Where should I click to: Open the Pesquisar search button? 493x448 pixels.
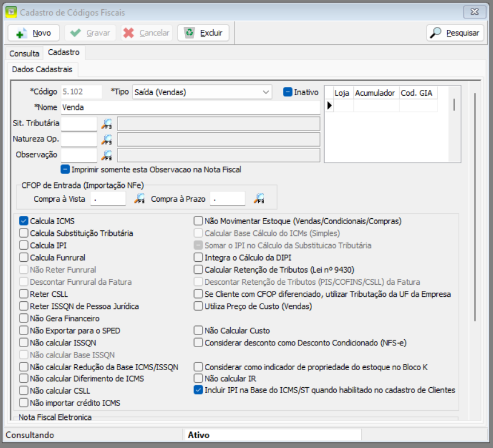(455, 33)
